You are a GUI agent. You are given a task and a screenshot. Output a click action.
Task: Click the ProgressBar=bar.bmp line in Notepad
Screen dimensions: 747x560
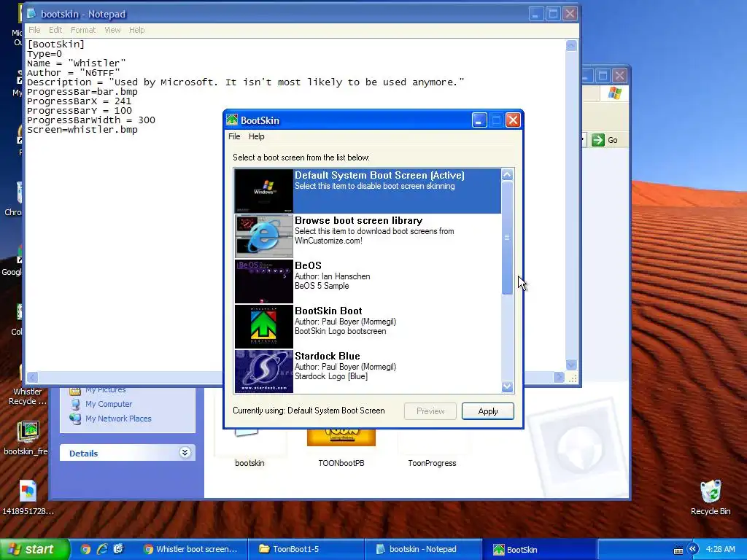tap(82, 91)
